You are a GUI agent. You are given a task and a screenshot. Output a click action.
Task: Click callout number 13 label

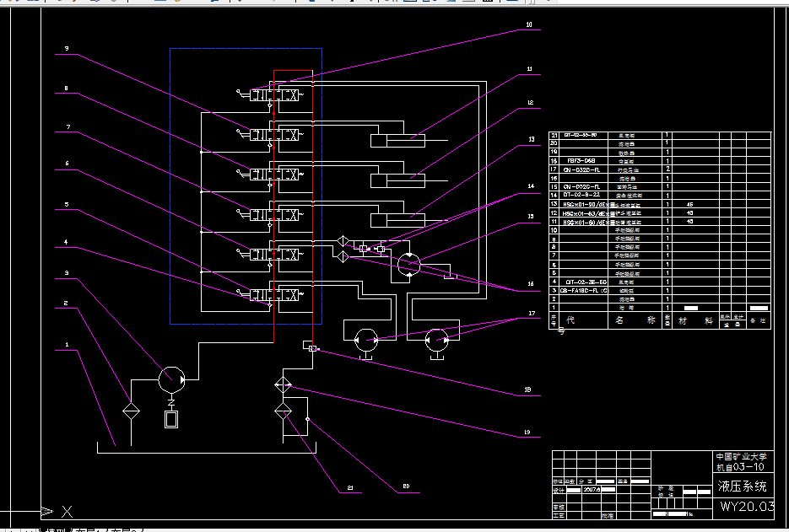(x=532, y=139)
